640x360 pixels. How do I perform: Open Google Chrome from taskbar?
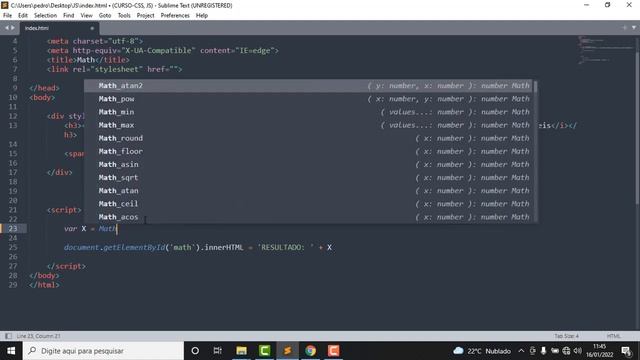coord(311,351)
